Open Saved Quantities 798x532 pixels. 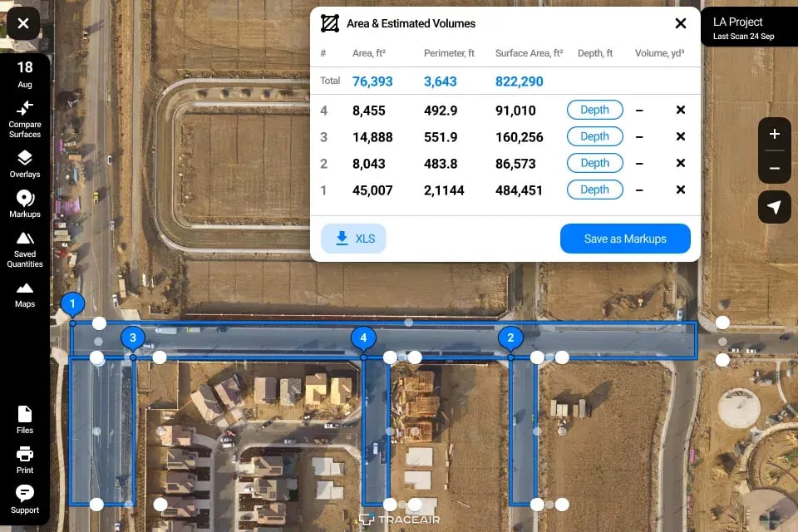tap(25, 249)
